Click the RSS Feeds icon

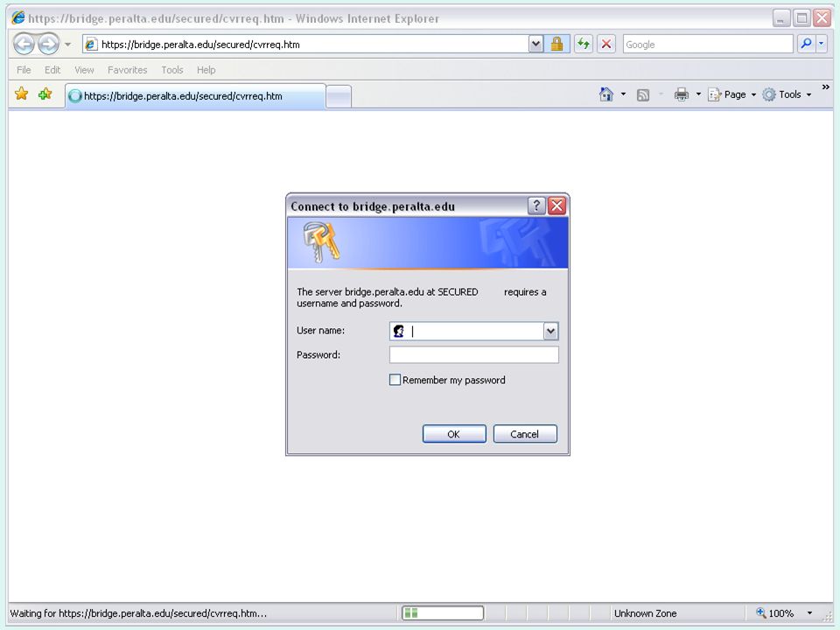pos(643,94)
